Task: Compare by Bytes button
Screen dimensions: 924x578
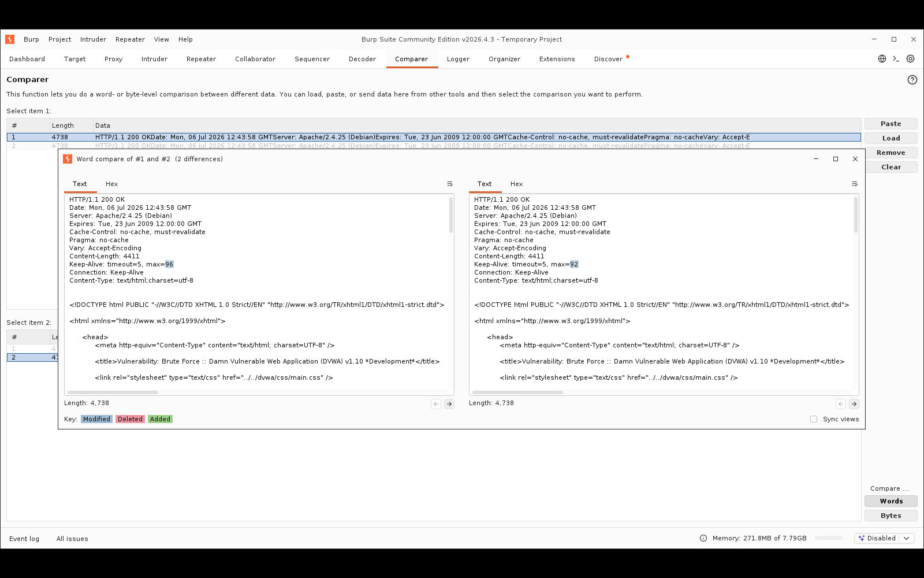Action: point(891,516)
